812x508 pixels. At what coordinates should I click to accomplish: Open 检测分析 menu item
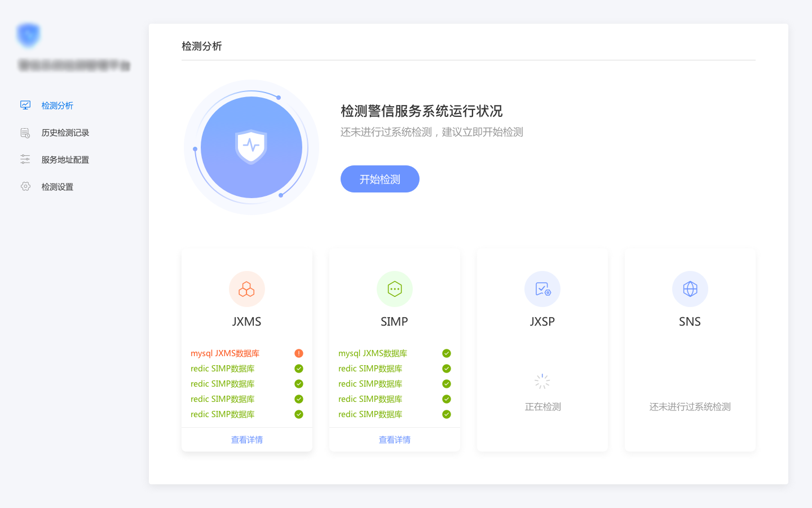57,106
